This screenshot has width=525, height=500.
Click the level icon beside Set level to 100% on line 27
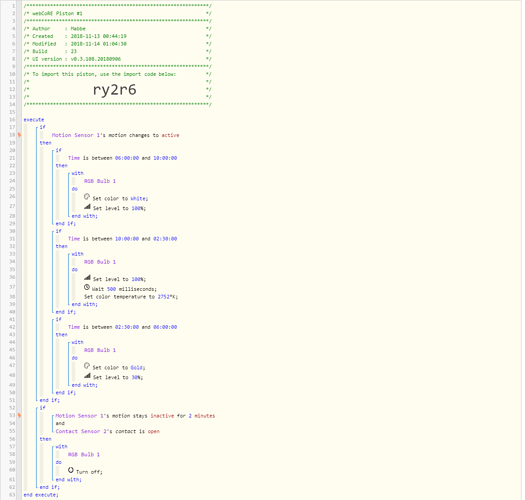point(87,207)
